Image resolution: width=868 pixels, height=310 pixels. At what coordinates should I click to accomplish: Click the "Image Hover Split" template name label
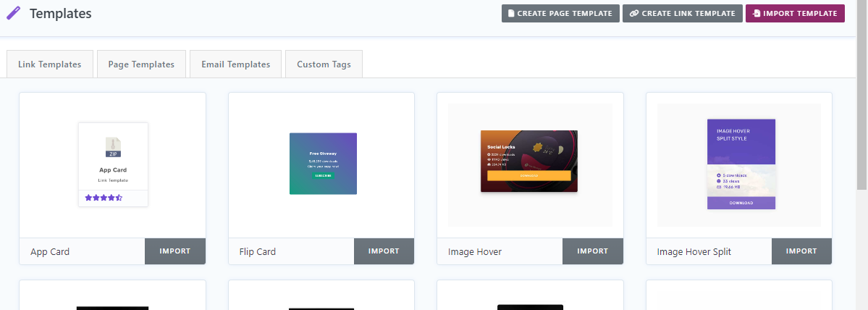[x=694, y=252]
